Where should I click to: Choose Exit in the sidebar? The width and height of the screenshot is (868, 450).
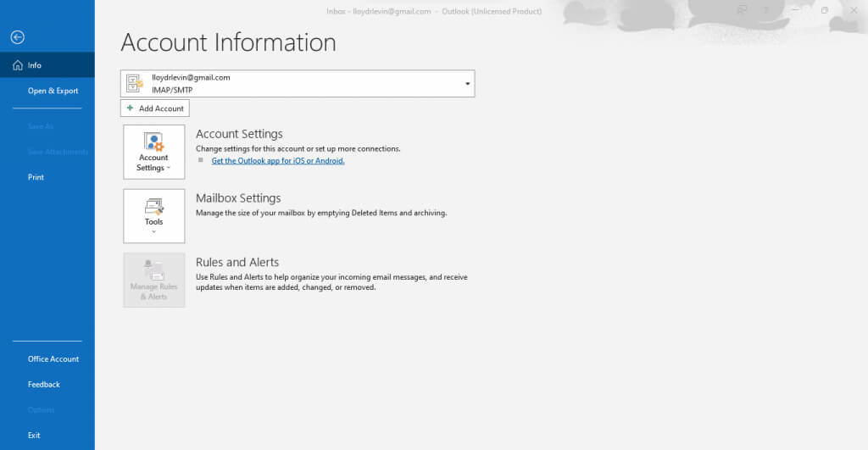click(x=34, y=435)
